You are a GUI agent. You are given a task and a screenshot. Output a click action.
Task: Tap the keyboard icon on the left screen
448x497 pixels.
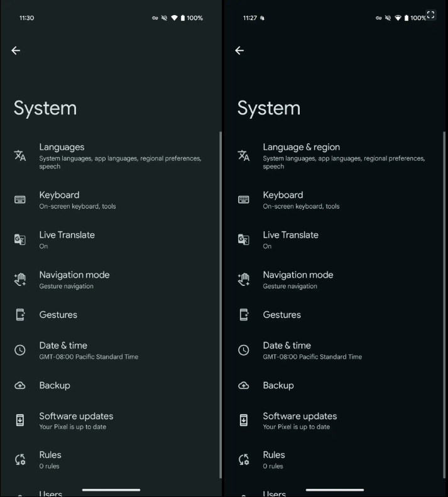pyautogui.click(x=20, y=199)
